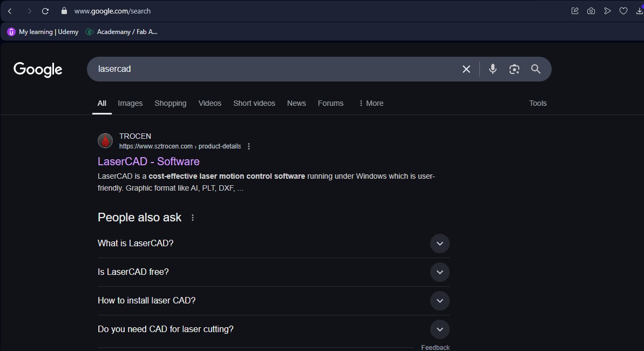This screenshot has height=351, width=644.
Task: Click the LaserCAD result description snippet
Action: tap(266, 182)
